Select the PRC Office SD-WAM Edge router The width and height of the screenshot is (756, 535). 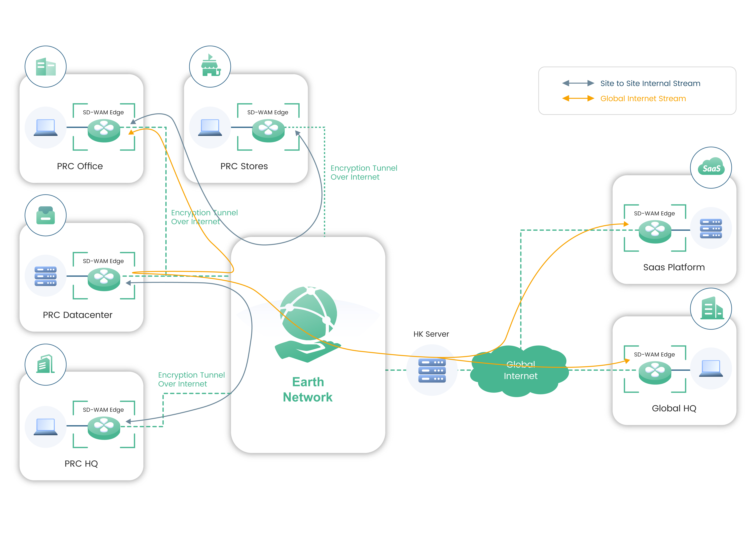point(104,130)
